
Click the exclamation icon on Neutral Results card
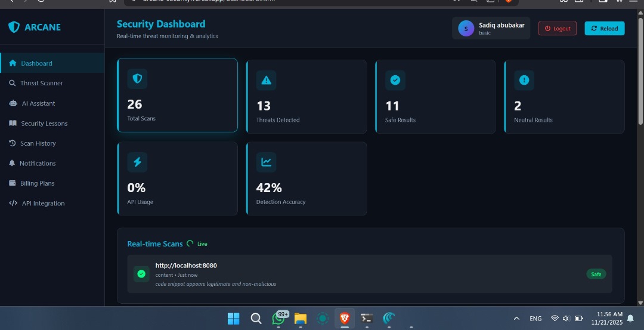524,80
